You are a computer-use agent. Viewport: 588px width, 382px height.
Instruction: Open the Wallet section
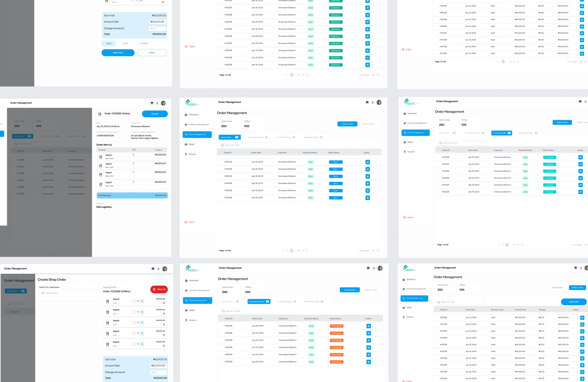(x=191, y=144)
